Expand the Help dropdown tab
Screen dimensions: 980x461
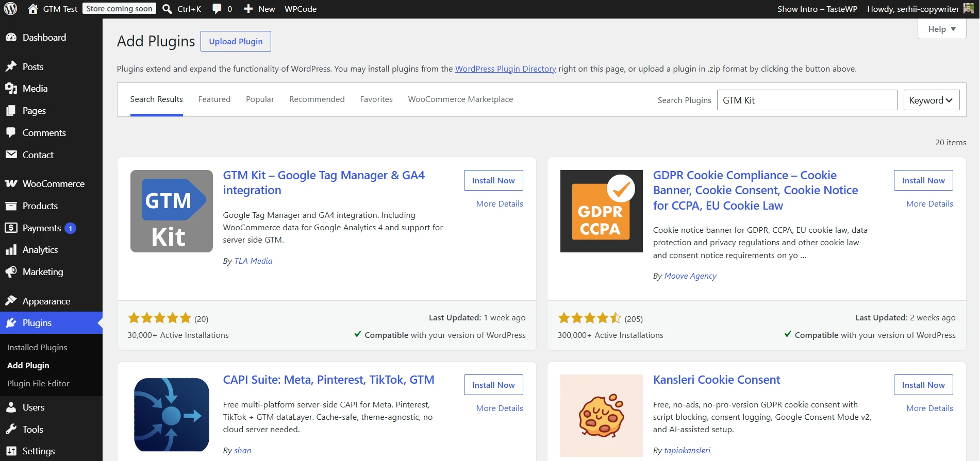click(x=942, y=29)
